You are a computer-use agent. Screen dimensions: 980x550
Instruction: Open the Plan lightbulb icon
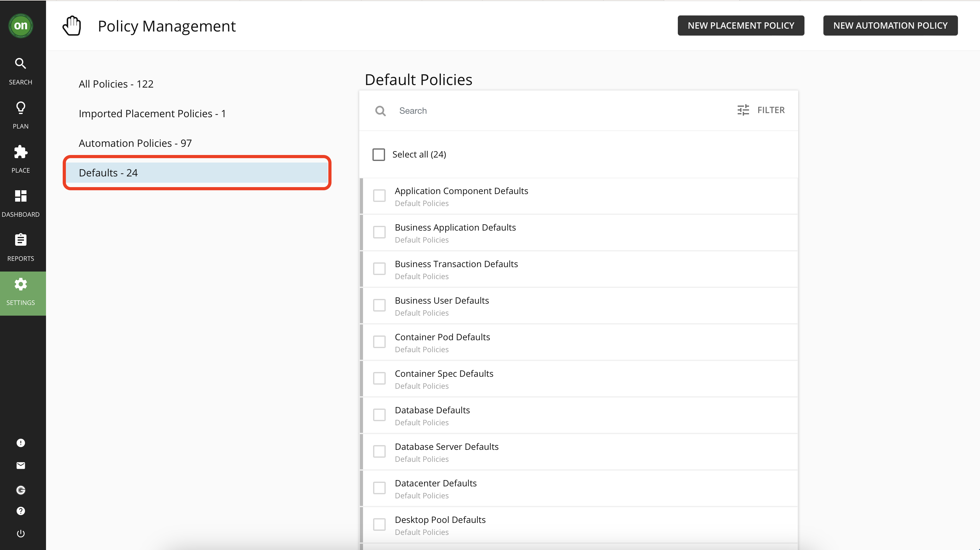tap(20, 108)
